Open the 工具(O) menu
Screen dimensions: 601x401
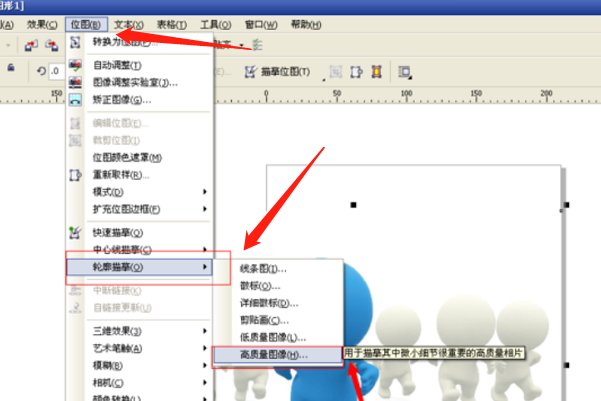216,25
